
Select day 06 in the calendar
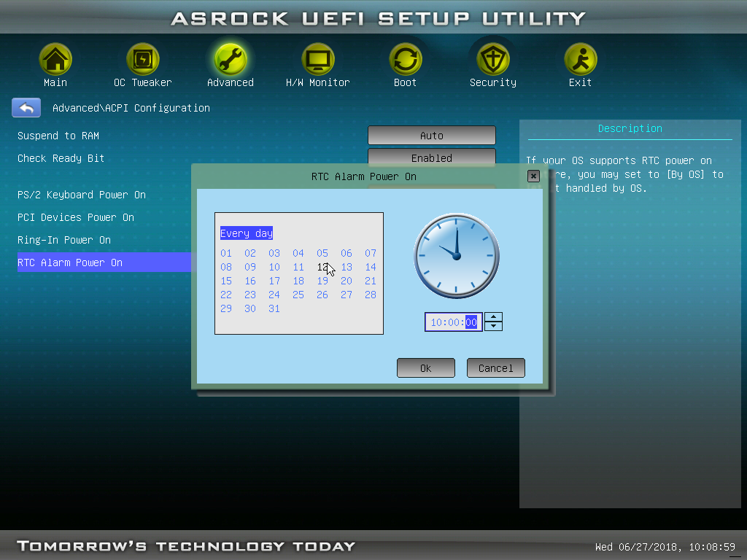[x=347, y=253]
